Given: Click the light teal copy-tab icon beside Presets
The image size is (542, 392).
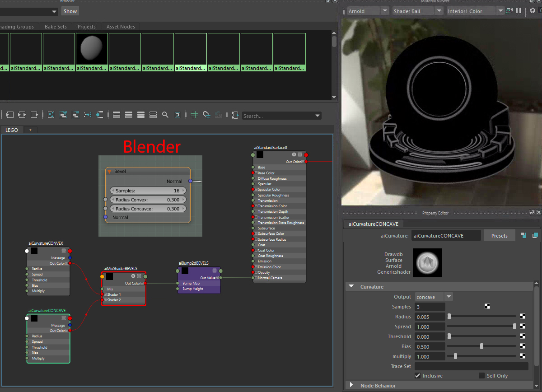Looking at the screenshot, I should (535, 235).
